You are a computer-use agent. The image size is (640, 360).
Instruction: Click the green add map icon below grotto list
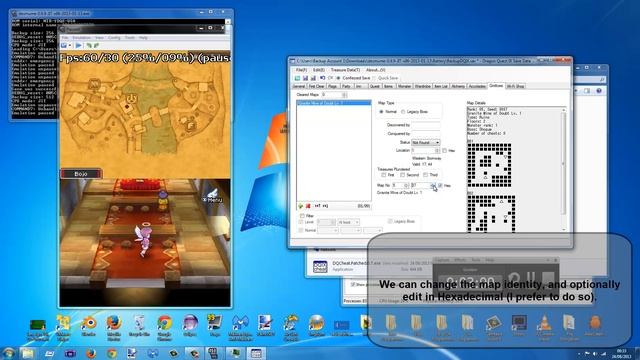tap(301, 206)
